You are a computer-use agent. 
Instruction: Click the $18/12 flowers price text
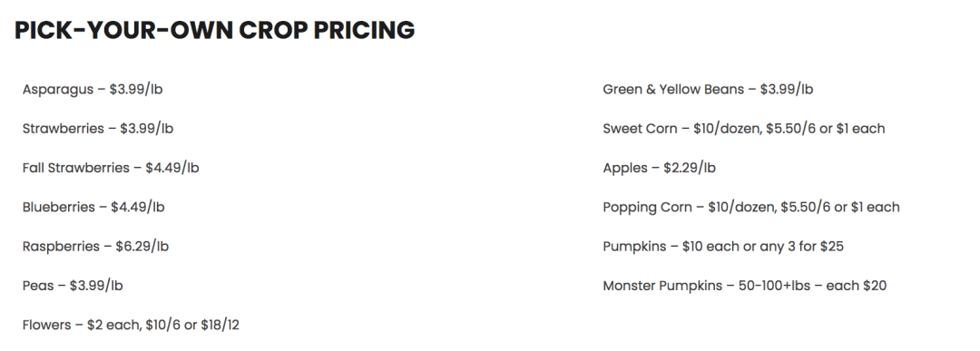220,326
